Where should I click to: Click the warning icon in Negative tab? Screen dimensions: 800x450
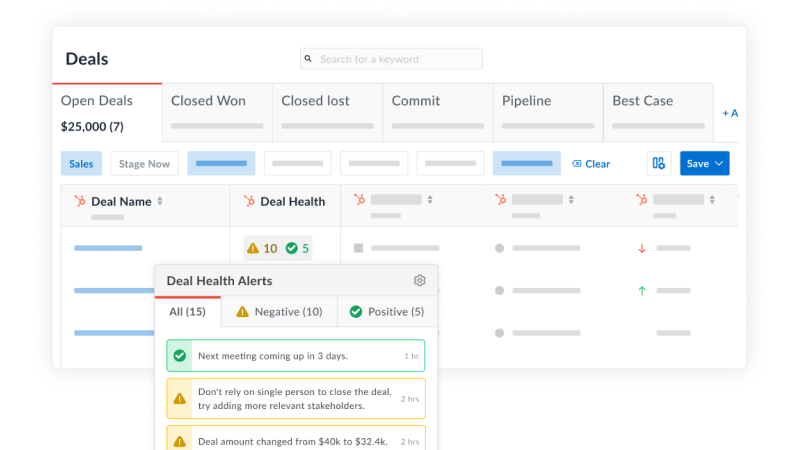click(242, 312)
